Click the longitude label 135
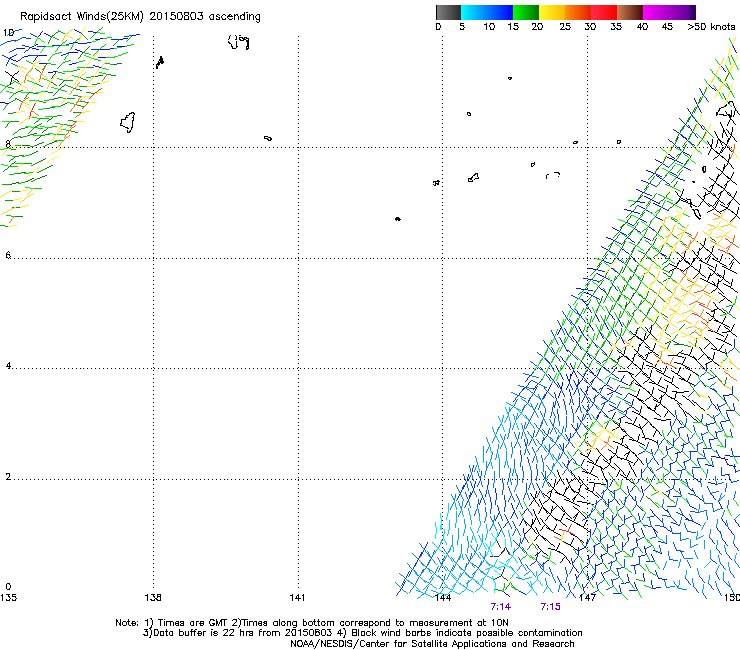Image resolution: width=740 pixels, height=650 pixels. pyautogui.click(x=8, y=598)
